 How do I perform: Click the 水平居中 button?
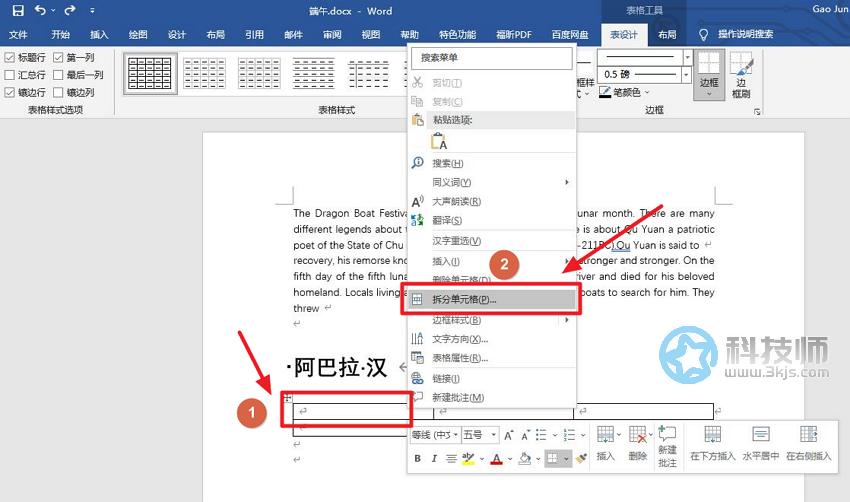click(761, 443)
